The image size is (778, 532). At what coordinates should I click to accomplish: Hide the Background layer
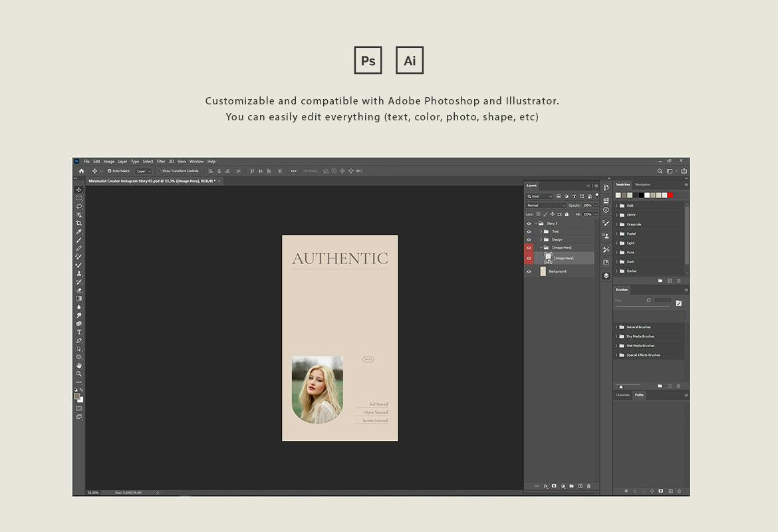tap(529, 271)
